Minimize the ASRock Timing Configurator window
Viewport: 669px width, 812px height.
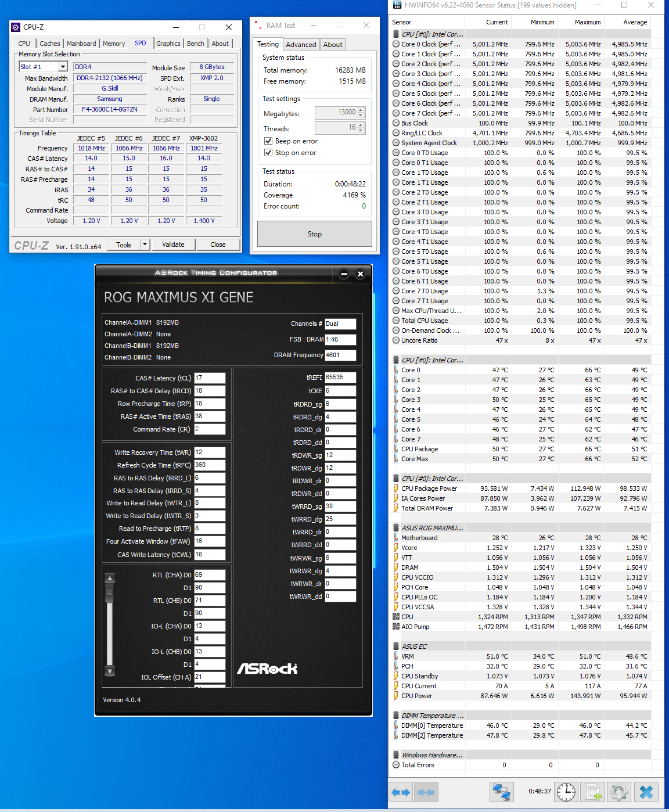(344, 274)
